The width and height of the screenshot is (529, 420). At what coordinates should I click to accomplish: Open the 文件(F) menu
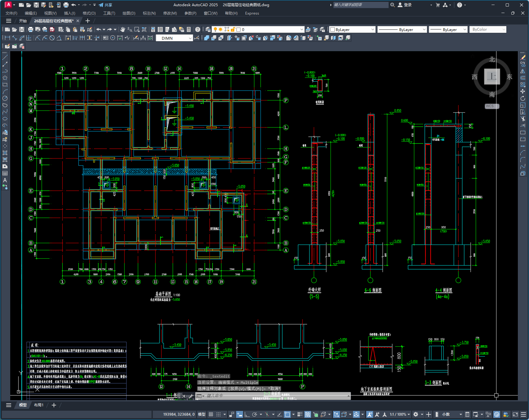11,13
